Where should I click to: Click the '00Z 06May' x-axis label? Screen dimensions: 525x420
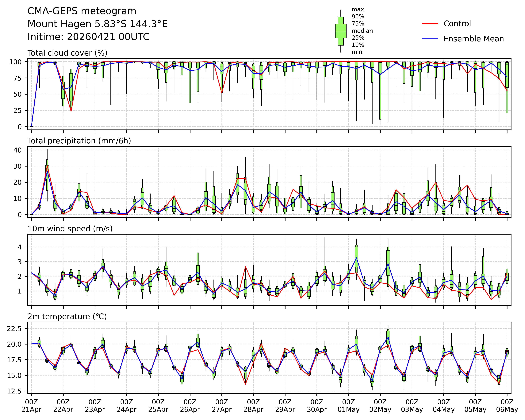[507, 406]
